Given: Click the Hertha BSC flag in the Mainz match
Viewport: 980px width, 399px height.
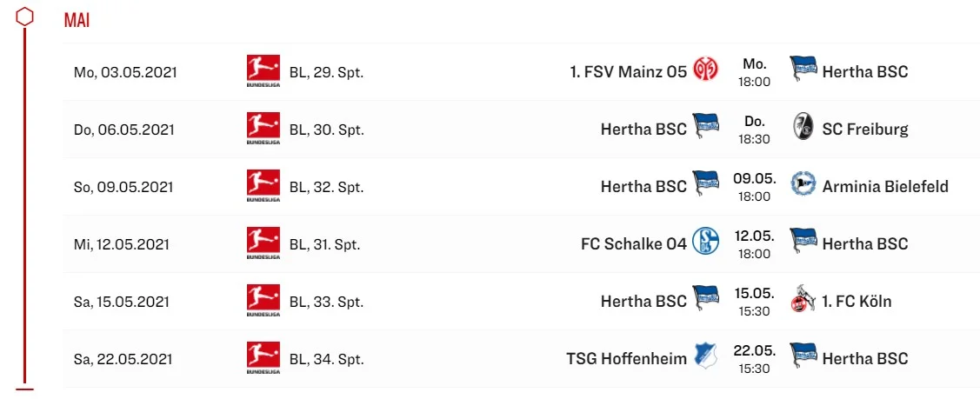Looking at the screenshot, I should click(x=803, y=70).
